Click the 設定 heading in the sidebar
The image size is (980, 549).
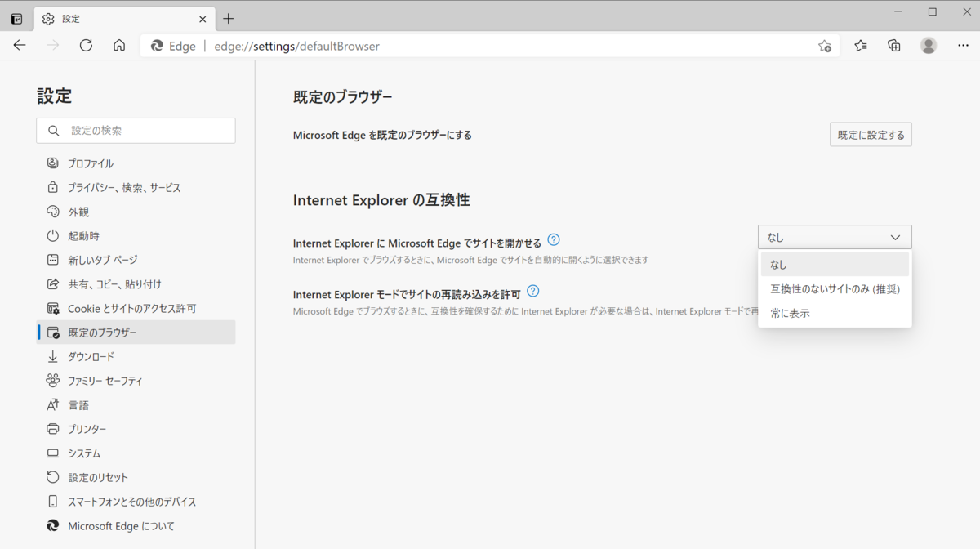tap(55, 96)
